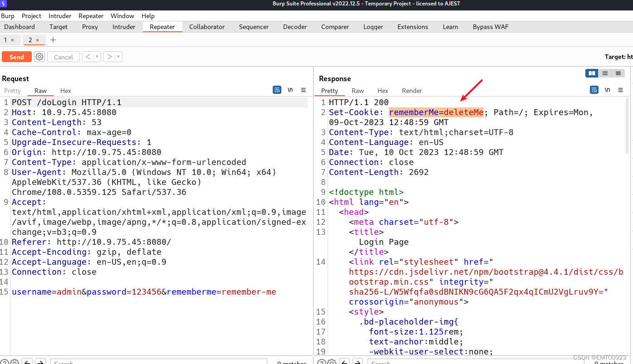The width and height of the screenshot is (633, 364).
Task: Open the Intruder menu
Action: (x=60, y=16)
